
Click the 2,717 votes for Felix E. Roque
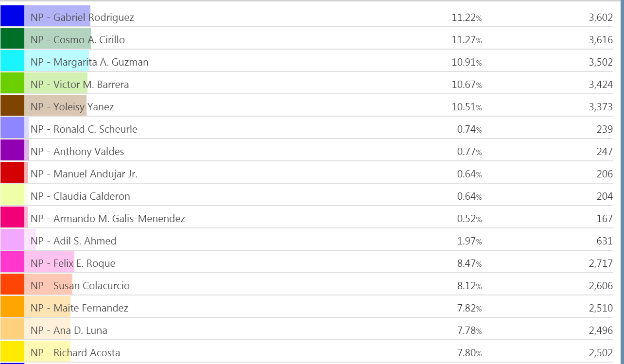point(600,263)
